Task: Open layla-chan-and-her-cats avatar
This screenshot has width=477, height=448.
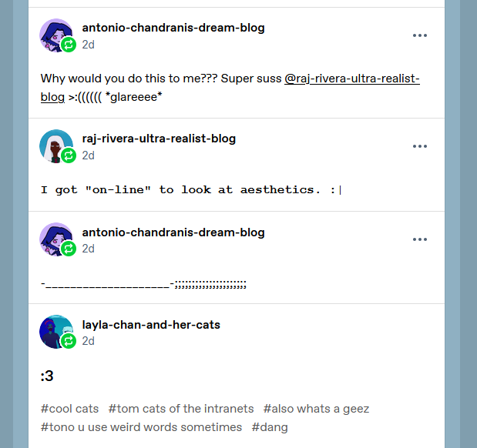Action: (56, 332)
